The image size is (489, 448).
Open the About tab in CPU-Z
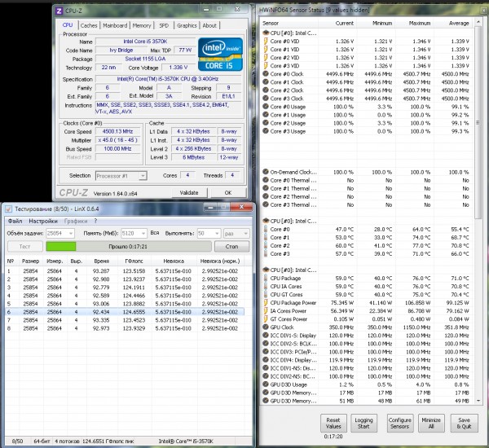tap(209, 25)
